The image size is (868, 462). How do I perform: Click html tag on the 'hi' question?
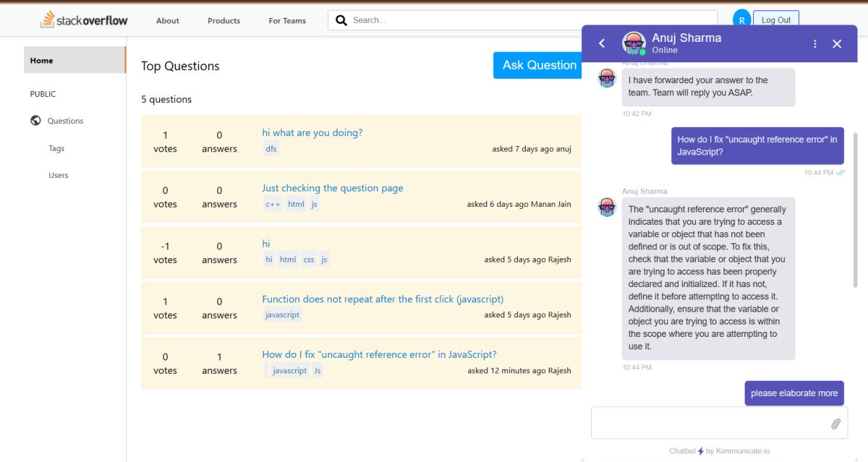[x=288, y=260]
